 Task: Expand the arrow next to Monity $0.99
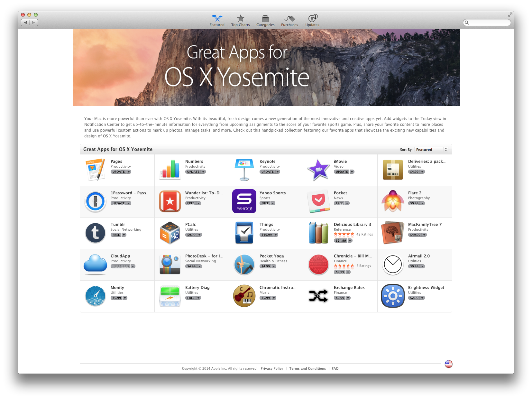(x=125, y=298)
